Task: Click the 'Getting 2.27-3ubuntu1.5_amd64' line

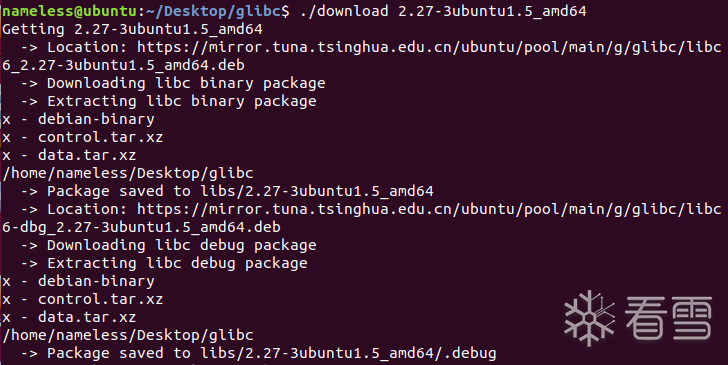Action: point(132,29)
